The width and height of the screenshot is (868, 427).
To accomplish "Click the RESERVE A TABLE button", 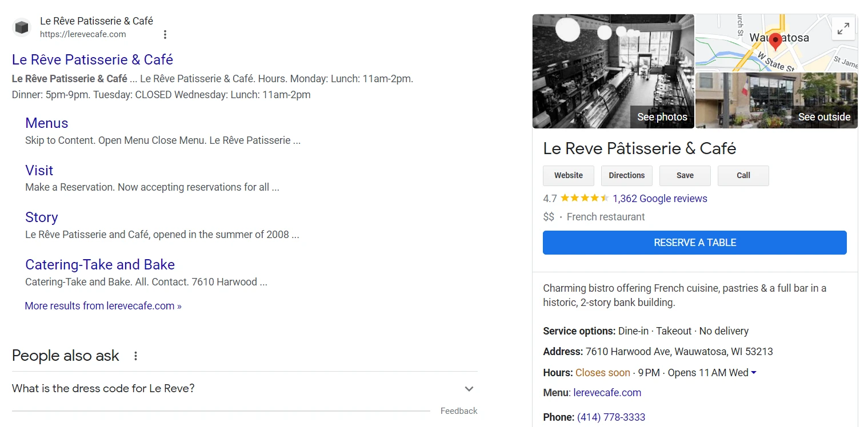I will [695, 243].
